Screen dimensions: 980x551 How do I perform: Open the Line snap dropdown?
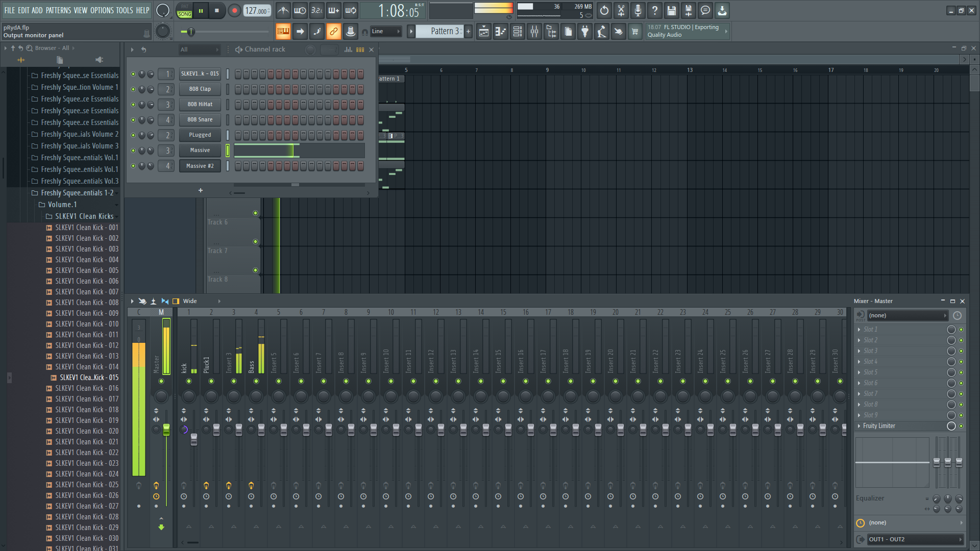(x=385, y=32)
